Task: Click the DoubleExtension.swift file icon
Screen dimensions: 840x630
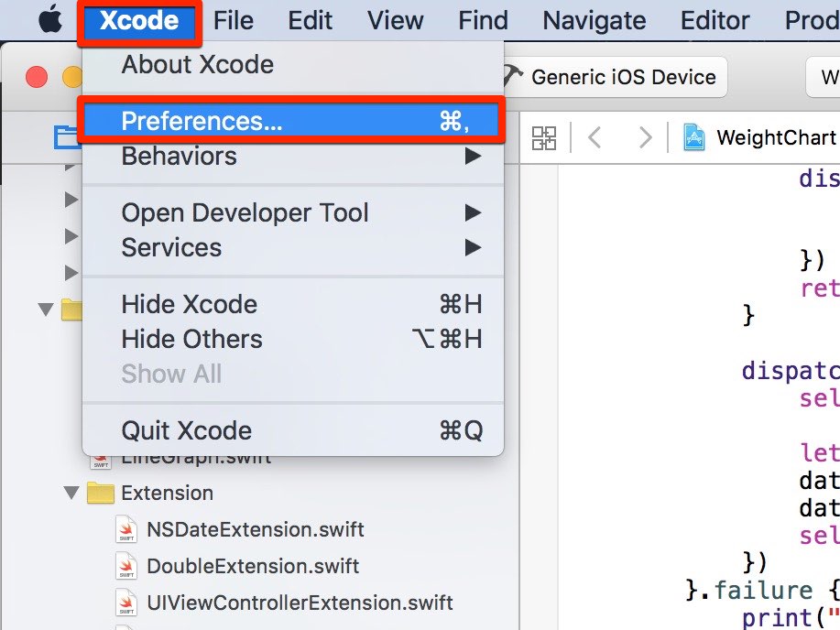Action: click(126, 566)
